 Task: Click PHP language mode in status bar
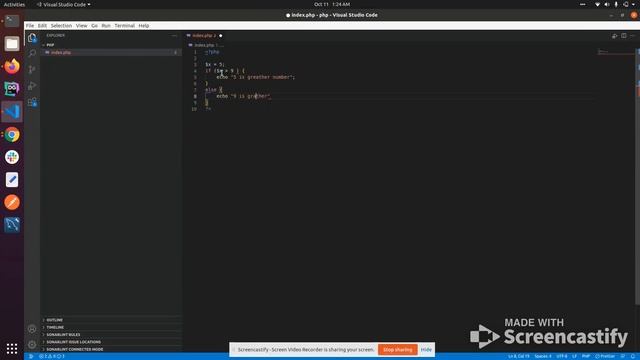[x=586, y=356]
